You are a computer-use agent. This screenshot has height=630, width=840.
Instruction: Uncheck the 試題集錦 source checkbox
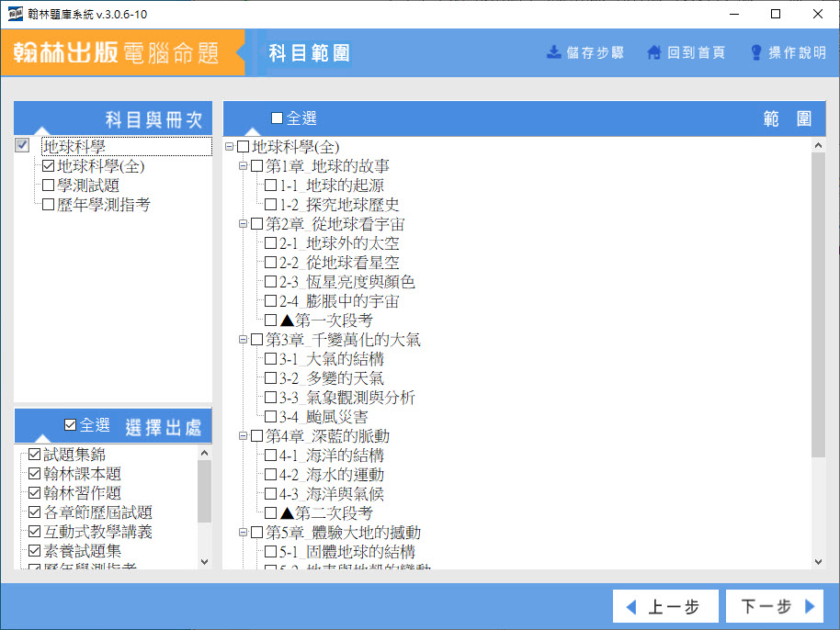[35, 455]
